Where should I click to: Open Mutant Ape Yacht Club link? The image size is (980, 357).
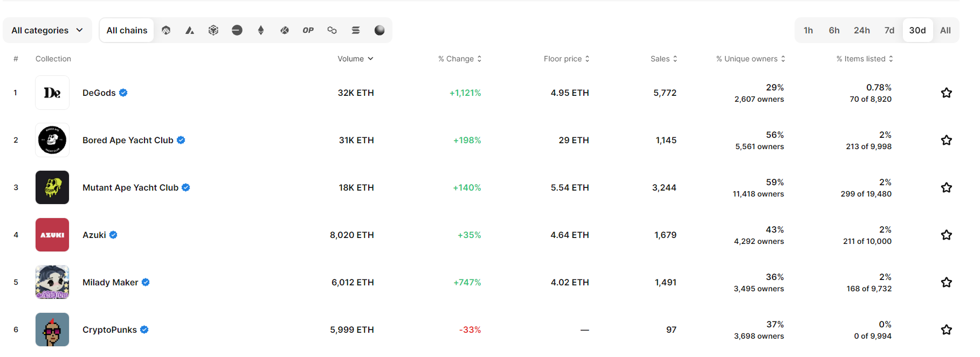click(x=130, y=187)
